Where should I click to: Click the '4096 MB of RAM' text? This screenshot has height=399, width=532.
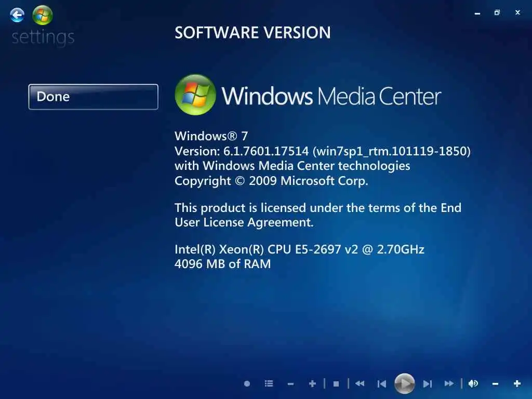(222, 264)
